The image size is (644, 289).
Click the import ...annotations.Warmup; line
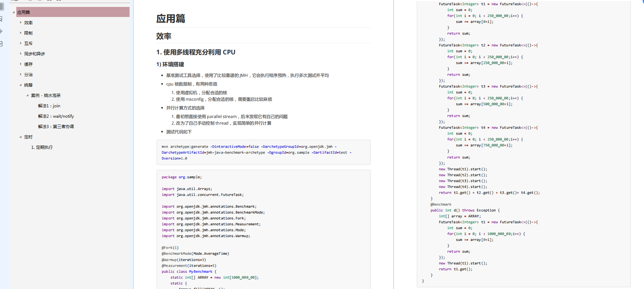point(206,236)
